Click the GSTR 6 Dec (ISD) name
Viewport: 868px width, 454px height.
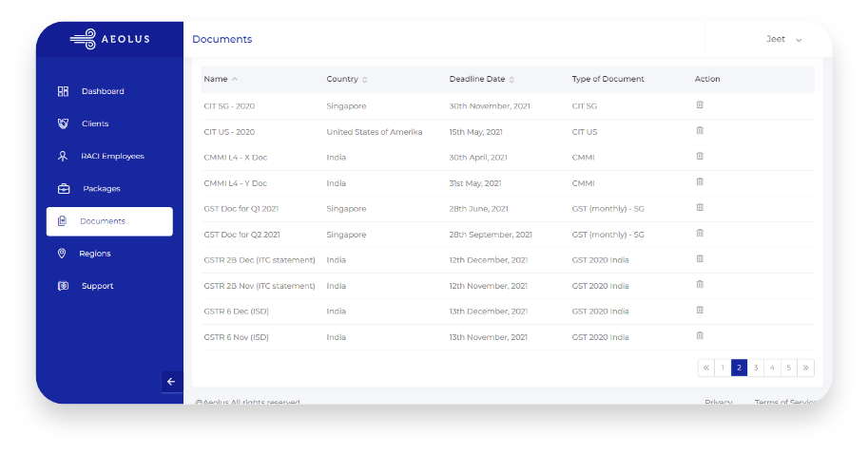(x=237, y=312)
